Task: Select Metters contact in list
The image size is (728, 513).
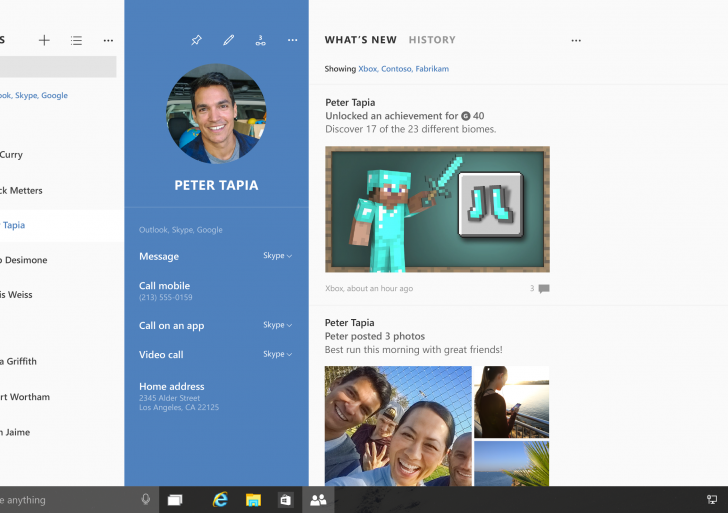Action: coord(21,190)
